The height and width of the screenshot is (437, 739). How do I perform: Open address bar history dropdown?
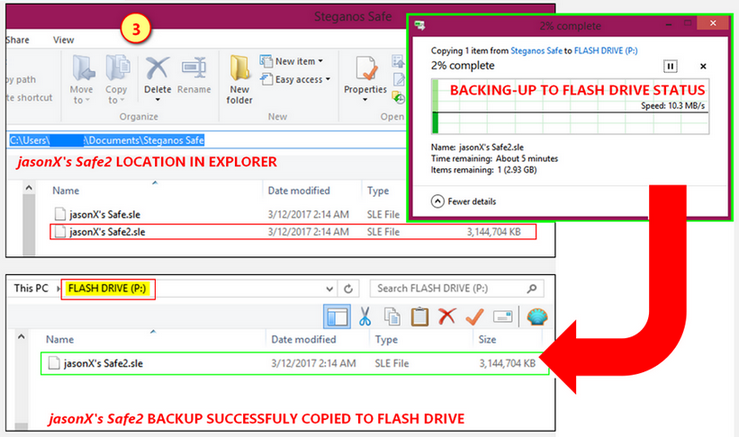point(329,289)
